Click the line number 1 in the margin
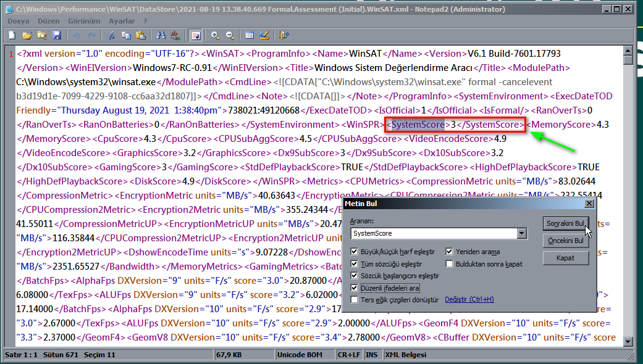Image resolution: width=643 pixels, height=364 pixels. [11, 54]
